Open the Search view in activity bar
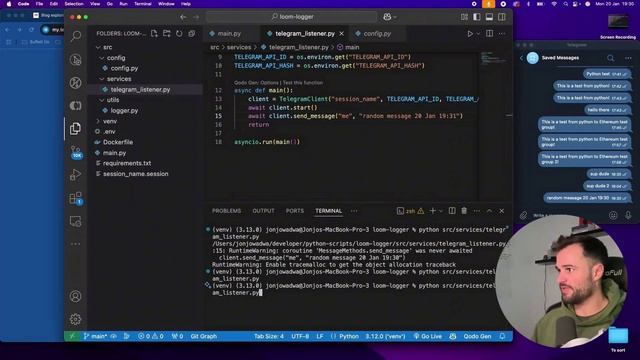This screenshot has height=360, width=640. tap(76, 36)
